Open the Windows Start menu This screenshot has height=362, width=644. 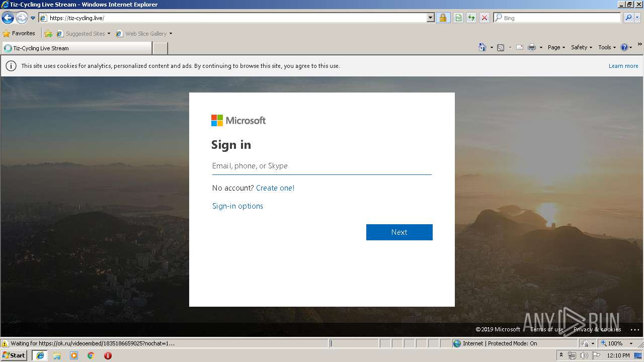click(x=14, y=355)
